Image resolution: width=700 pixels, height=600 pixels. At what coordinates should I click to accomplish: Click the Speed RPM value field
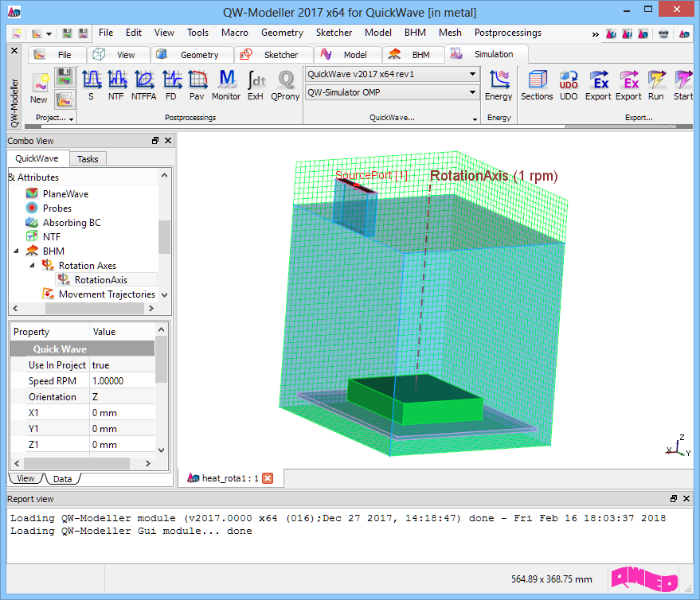tap(122, 381)
